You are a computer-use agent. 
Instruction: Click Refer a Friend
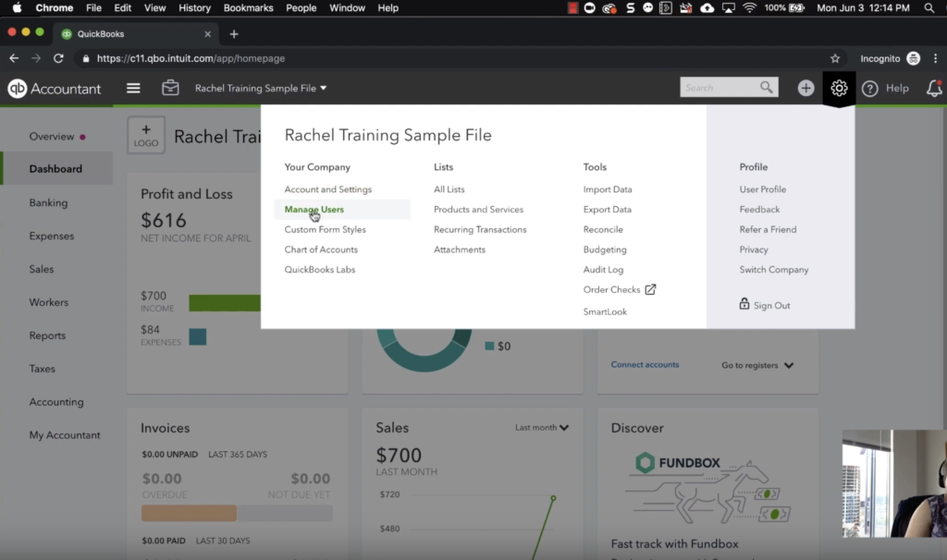[x=768, y=229]
